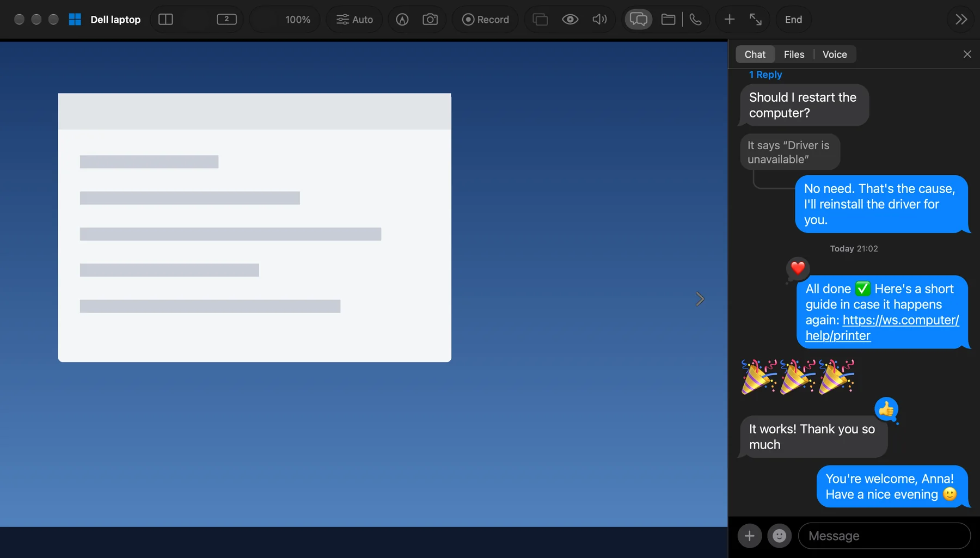Open the emoji picker
The height and width of the screenshot is (558, 980).
pos(779,536)
